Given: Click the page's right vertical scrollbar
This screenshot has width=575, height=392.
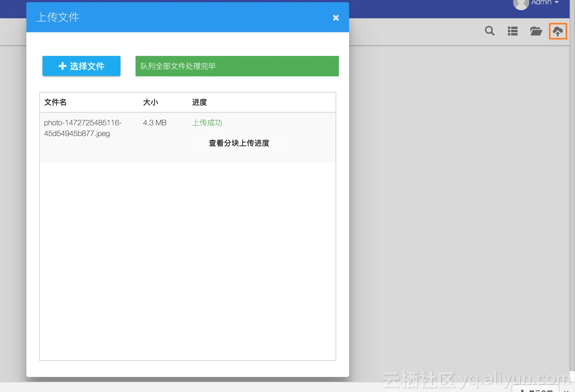Looking at the screenshot, I should [x=572, y=188].
